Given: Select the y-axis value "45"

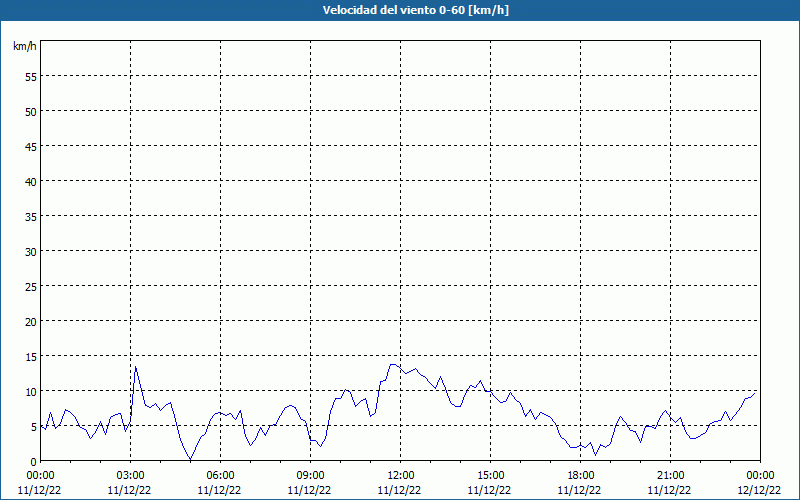Looking at the screenshot, I should click(31, 146).
